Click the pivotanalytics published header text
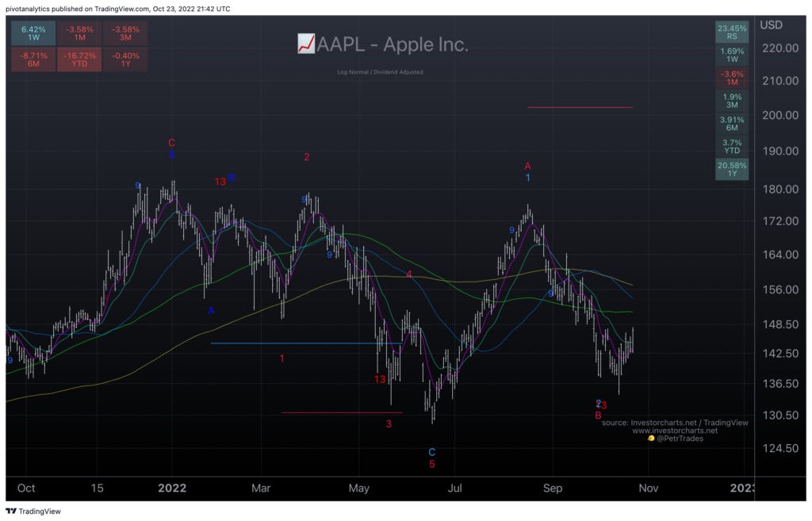 [x=118, y=9]
